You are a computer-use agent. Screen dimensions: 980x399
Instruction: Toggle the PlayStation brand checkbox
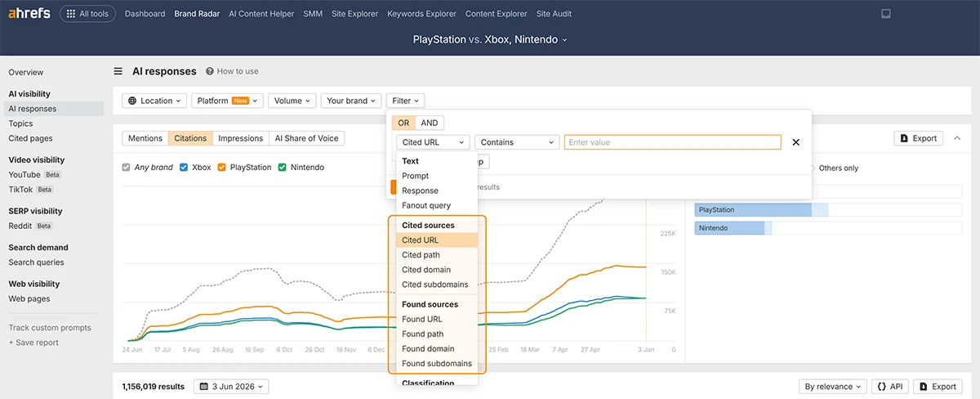pos(222,168)
